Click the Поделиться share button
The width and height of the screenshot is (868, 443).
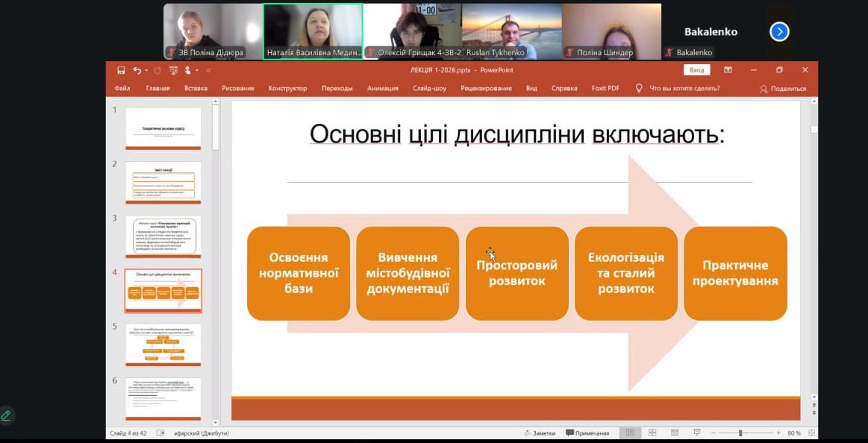pyautogui.click(x=783, y=89)
